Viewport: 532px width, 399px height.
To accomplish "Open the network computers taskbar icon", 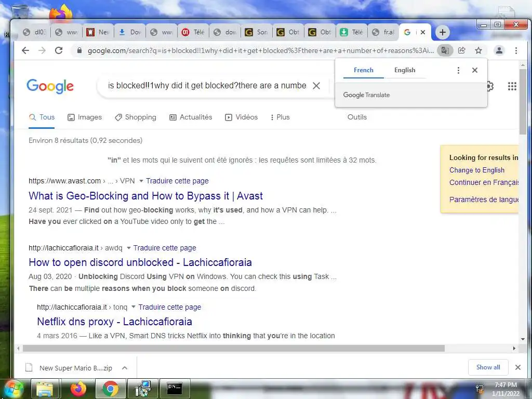I will 142,389.
